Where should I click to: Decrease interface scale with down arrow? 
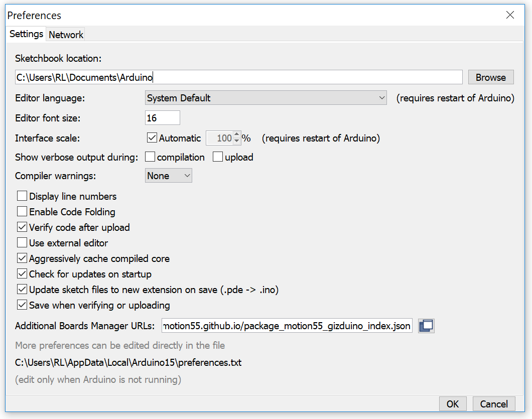pos(237,141)
